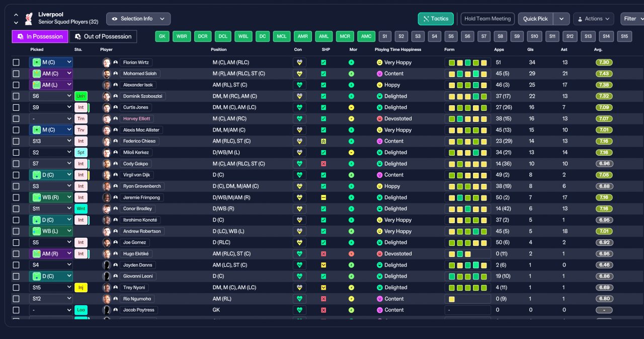Image resolution: width=644 pixels, height=339 pixels.
Task: Click Alexander Isak's match sharpness icon
Action: pos(324,85)
